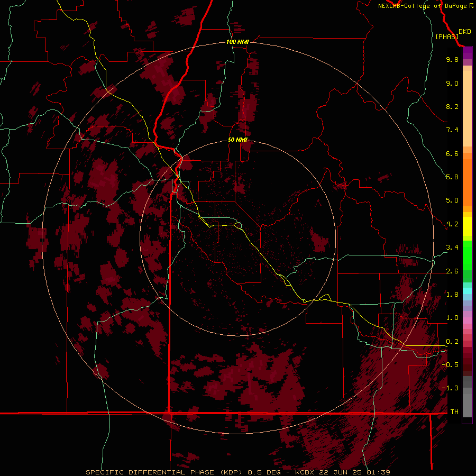Image resolution: width=476 pixels, height=476 pixels.
Task: Click the 6.6 scale value
Action: (452, 153)
